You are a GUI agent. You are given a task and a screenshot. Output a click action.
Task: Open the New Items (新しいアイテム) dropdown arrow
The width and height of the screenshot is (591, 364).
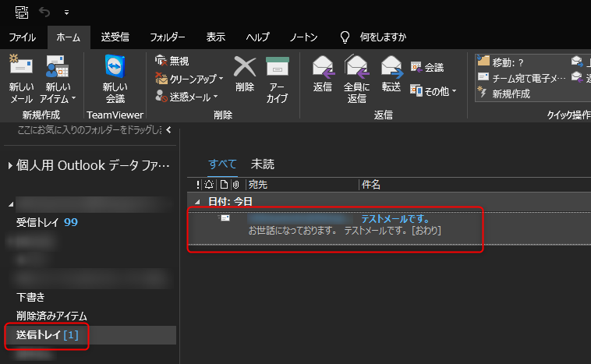(x=74, y=98)
